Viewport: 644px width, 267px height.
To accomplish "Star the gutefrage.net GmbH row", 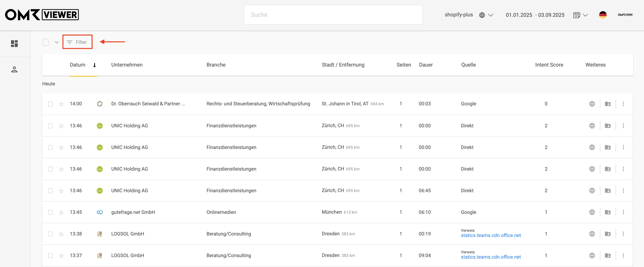I will (x=61, y=212).
